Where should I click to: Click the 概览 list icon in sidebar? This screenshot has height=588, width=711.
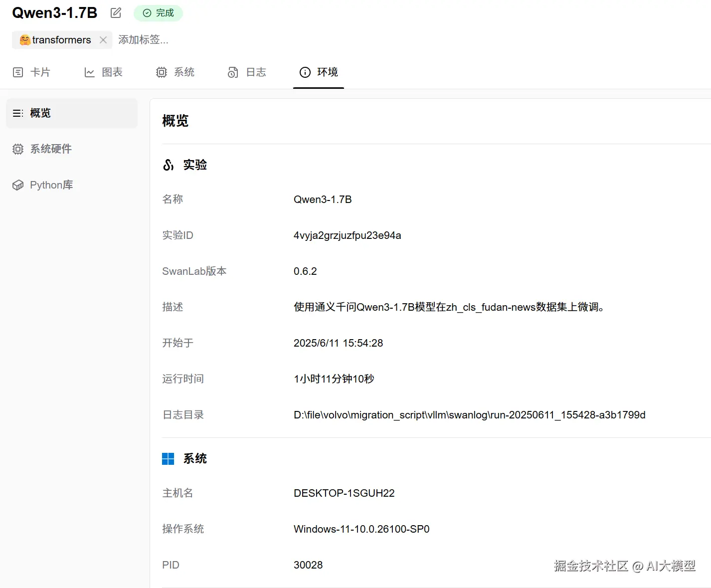pos(18,113)
